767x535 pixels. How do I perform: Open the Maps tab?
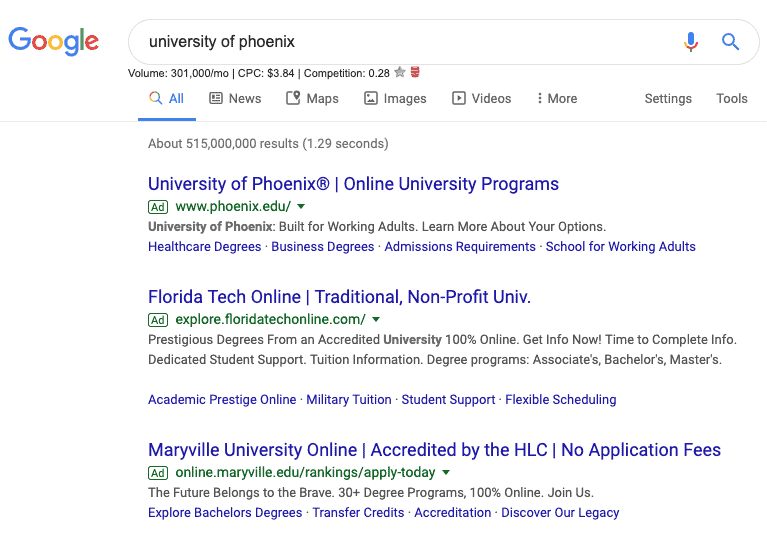[312, 99]
